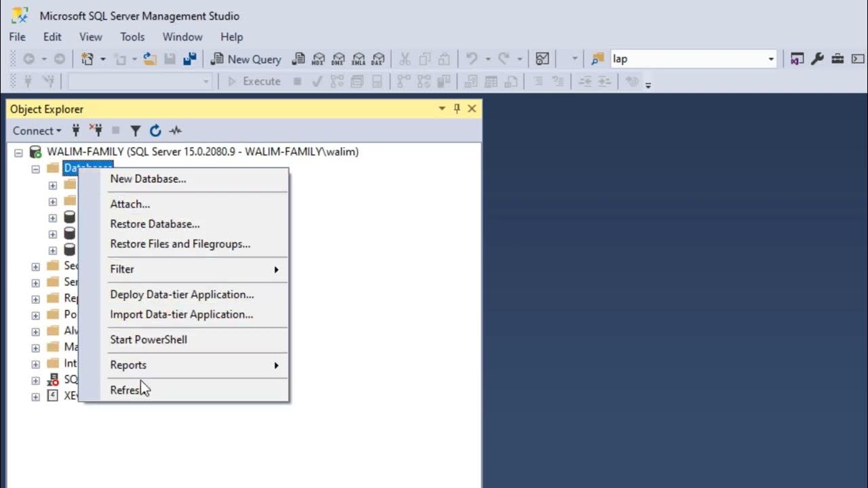Open the File menu

click(x=17, y=37)
